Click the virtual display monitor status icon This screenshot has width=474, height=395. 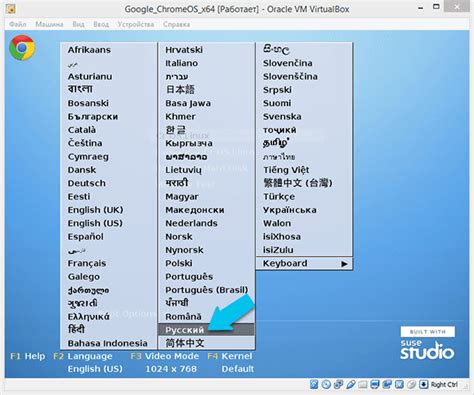(375, 384)
